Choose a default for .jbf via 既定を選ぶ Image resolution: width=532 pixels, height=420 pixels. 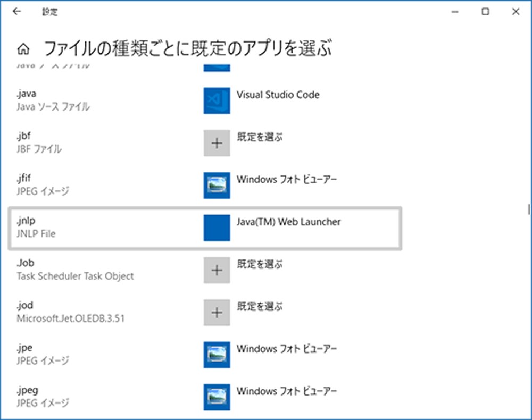pos(260,137)
